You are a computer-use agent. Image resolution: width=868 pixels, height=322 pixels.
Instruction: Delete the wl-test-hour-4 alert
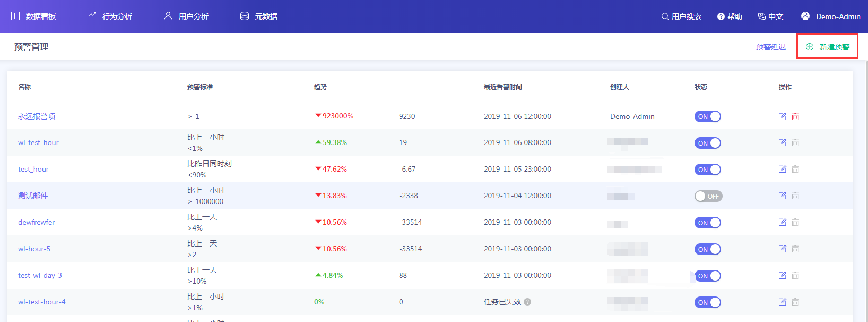point(795,302)
